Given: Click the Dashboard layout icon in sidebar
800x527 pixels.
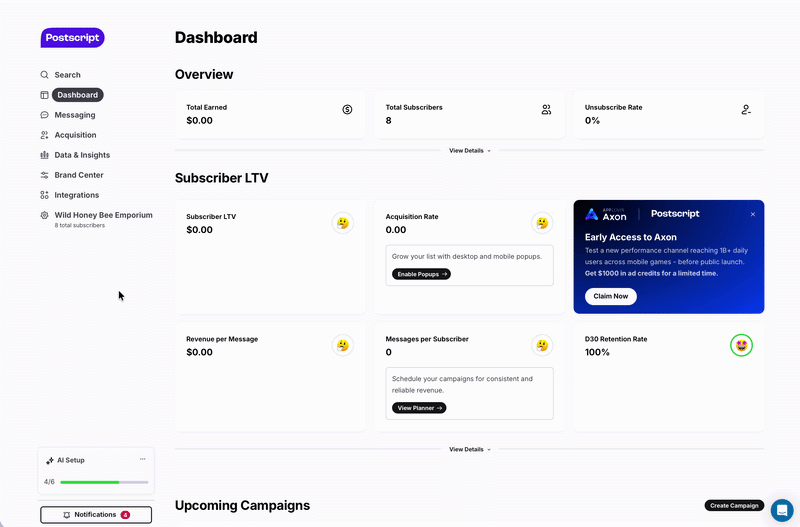Looking at the screenshot, I should (x=44, y=95).
